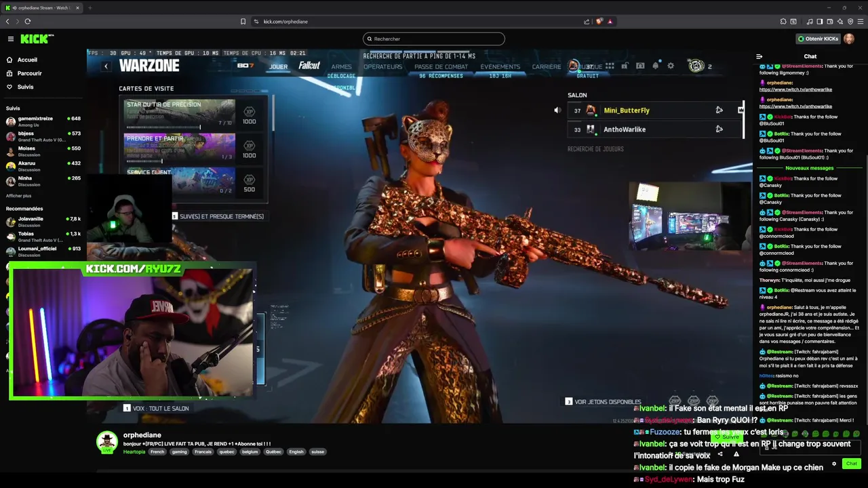
Task: Click the Warzone notifications bell icon
Action: click(655, 66)
